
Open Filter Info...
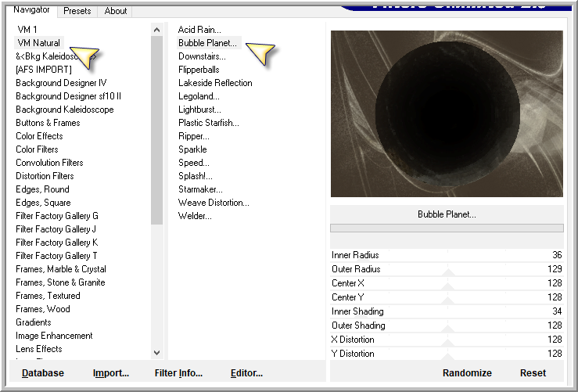pyautogui.click(x=178, y=372)
